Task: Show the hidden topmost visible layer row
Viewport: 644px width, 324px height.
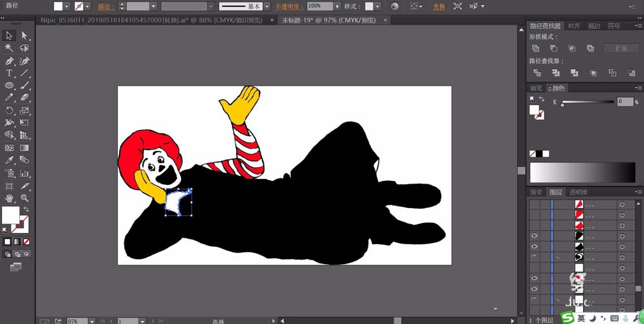Action: coord(534,204)
